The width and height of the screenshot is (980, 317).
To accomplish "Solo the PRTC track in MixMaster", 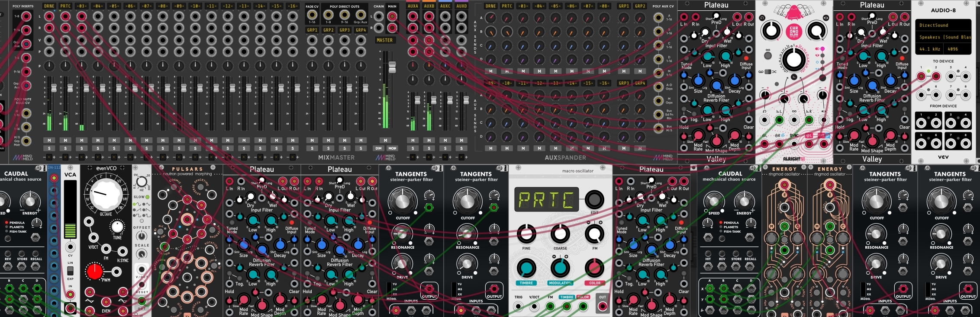I will click(65, 148).
